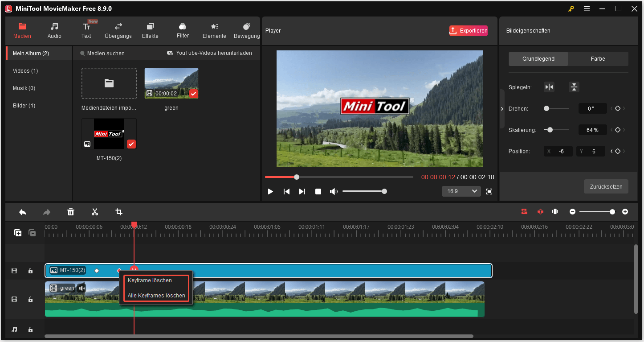Open the Effekte tab
The width and height of the screenshot is (644, 342).
[x=150, y=31]
